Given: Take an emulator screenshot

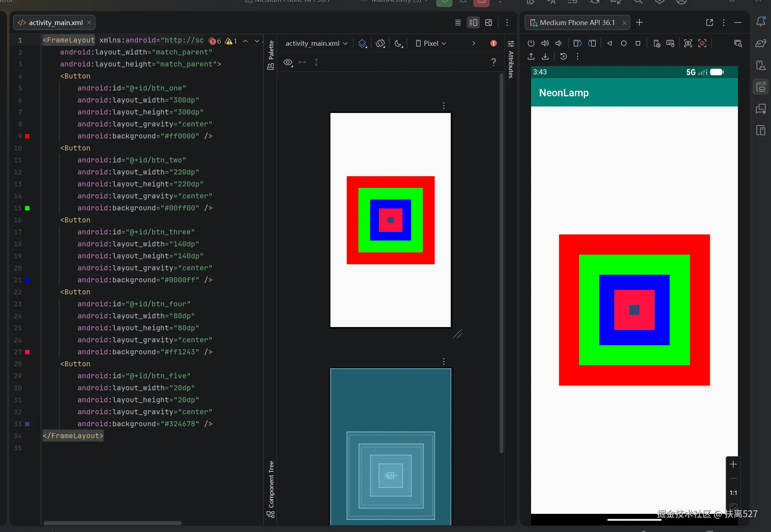Looking at the screenshot, I should click(x=688, y=43).
